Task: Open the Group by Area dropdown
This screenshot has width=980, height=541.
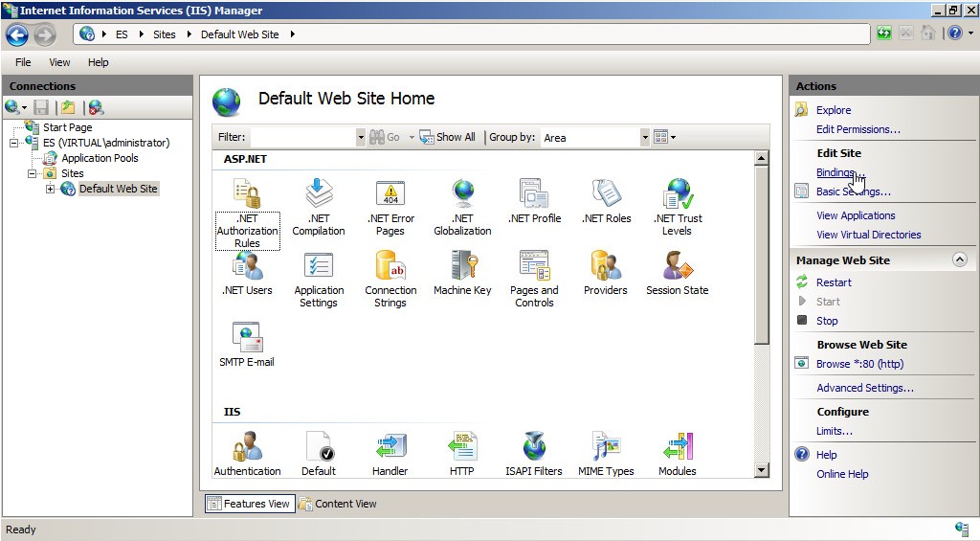Action: 644,138
